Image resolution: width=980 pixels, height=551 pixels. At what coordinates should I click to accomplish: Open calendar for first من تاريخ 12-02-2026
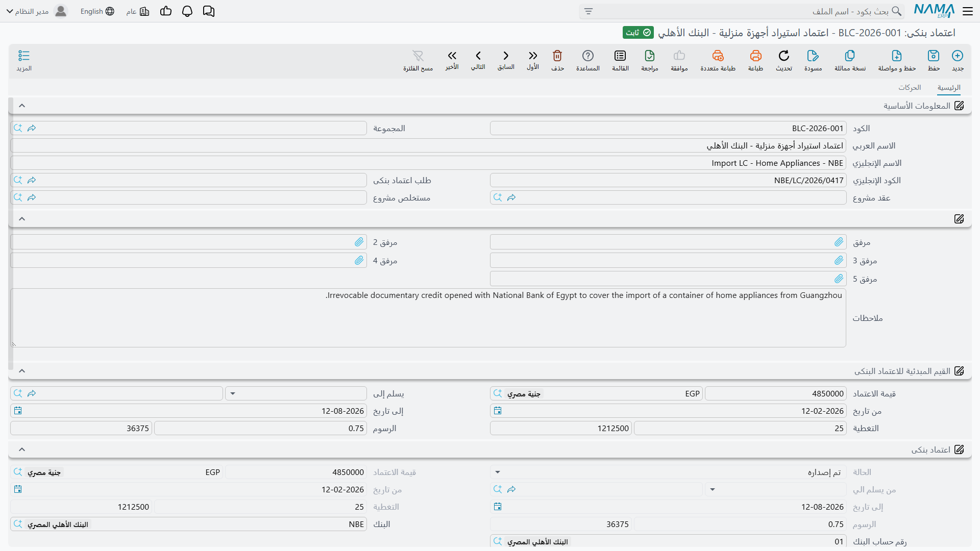[x=498, y=411]
